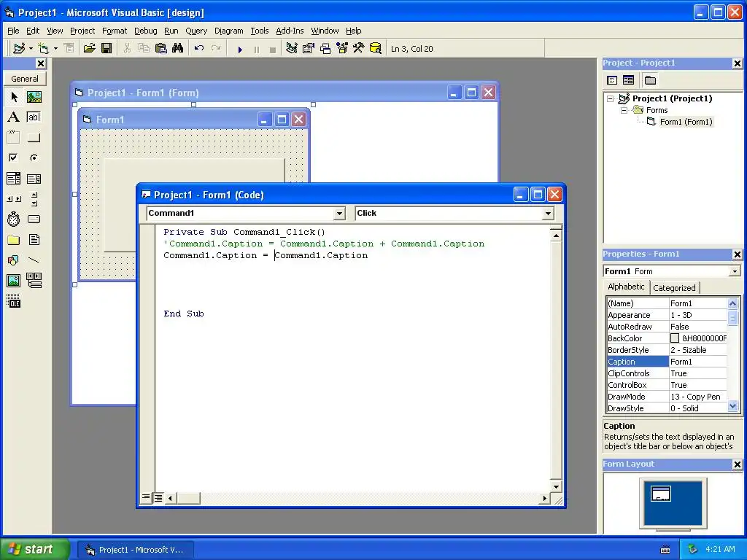The width and height of the screenshot is (747, 560).
Task: Collapse the Forms folder node
Action: (x=624, y=110)
